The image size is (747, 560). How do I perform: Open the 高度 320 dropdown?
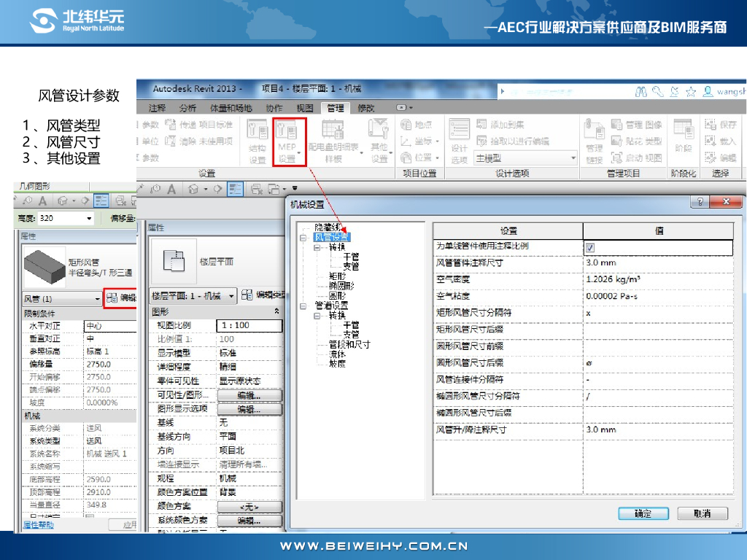click(x=89, y=219)
